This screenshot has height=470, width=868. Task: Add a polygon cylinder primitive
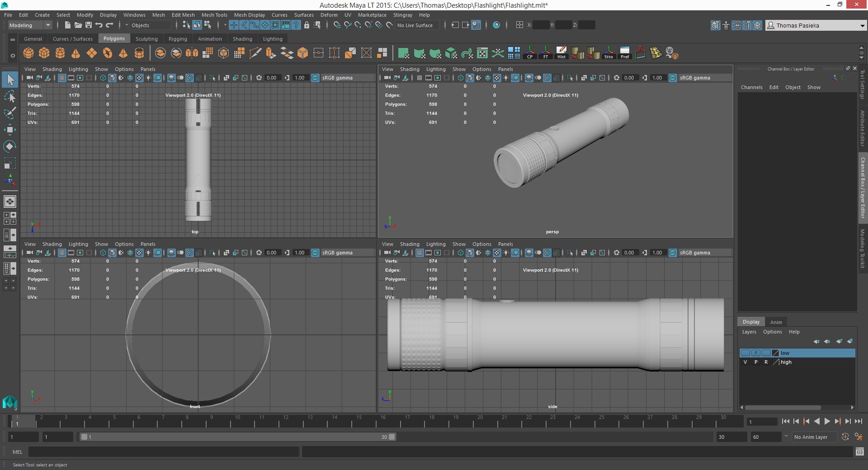click(x=60, y=53)
